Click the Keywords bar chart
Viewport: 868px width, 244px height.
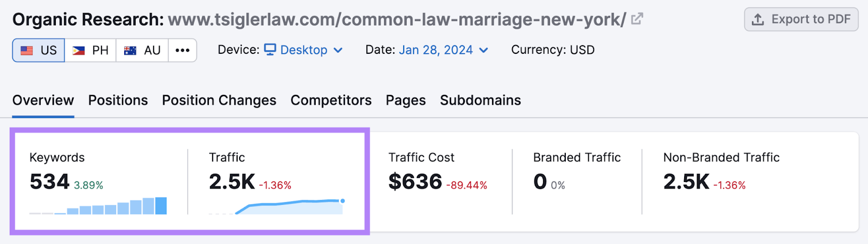coord(98,206)
